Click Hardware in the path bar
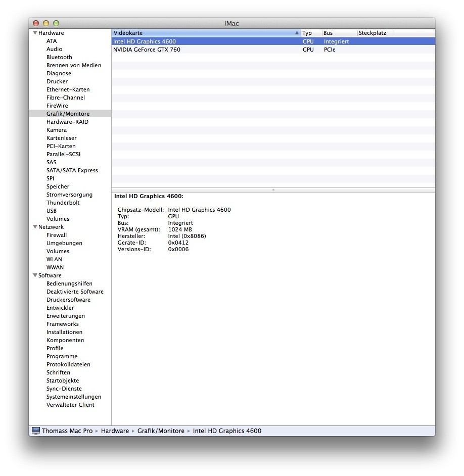This screenshot has width=464, height=476. click(x=115, y=431)
